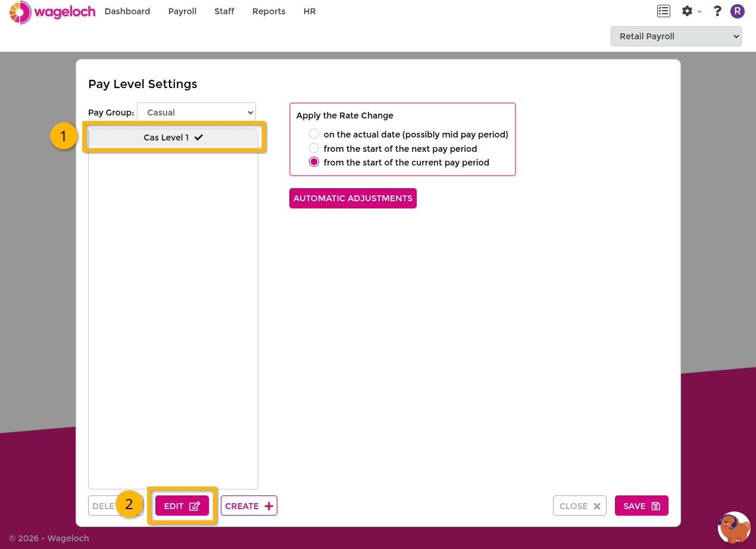756x549 pixels.
Task: Open the user avatar R icon
Action: coord(738,11)
